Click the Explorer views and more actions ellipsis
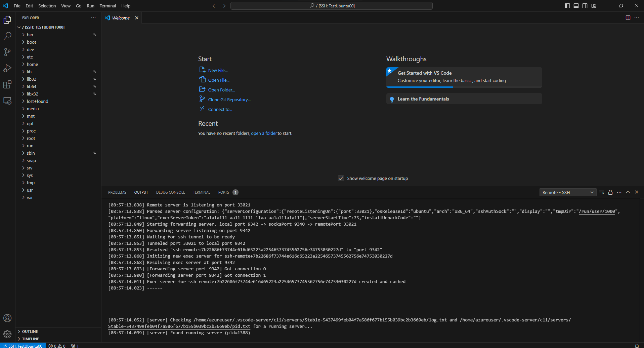 (x=93, y=18)
